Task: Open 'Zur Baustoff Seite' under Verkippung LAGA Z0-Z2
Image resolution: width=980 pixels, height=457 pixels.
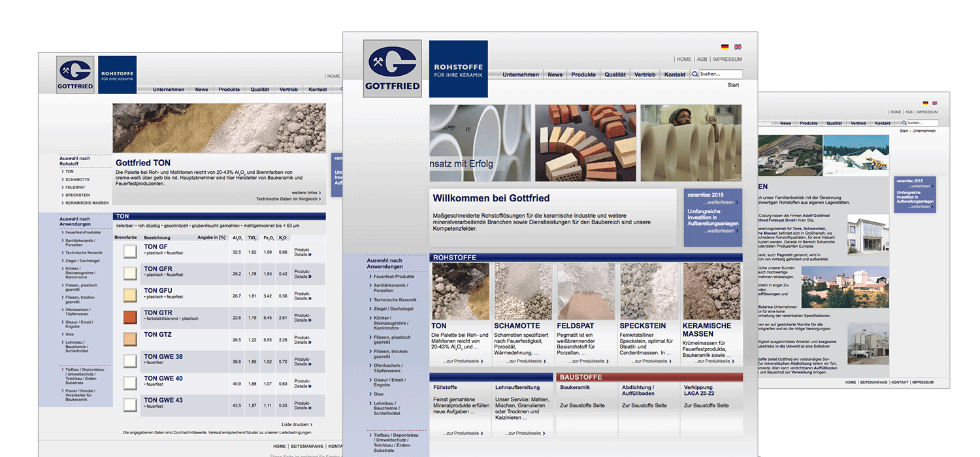Action: click(706, 405)
